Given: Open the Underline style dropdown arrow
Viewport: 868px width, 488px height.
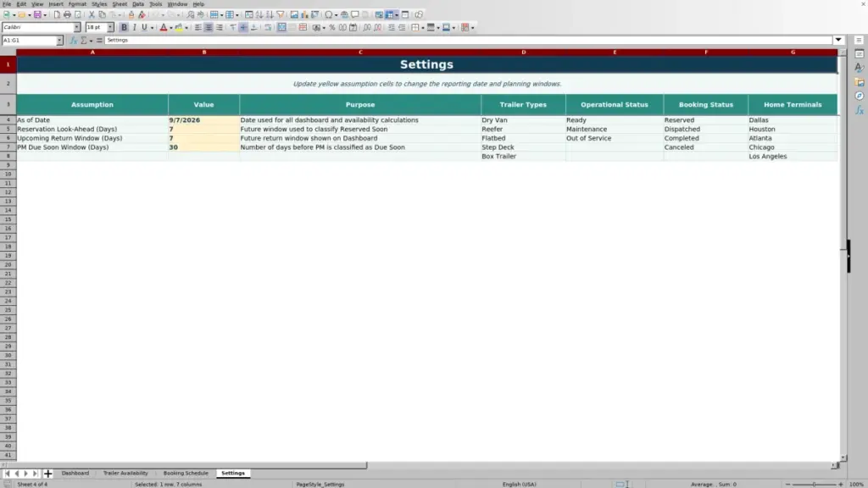Looking at the screenshot, I should pyautogui.click(x=152, y=28).
